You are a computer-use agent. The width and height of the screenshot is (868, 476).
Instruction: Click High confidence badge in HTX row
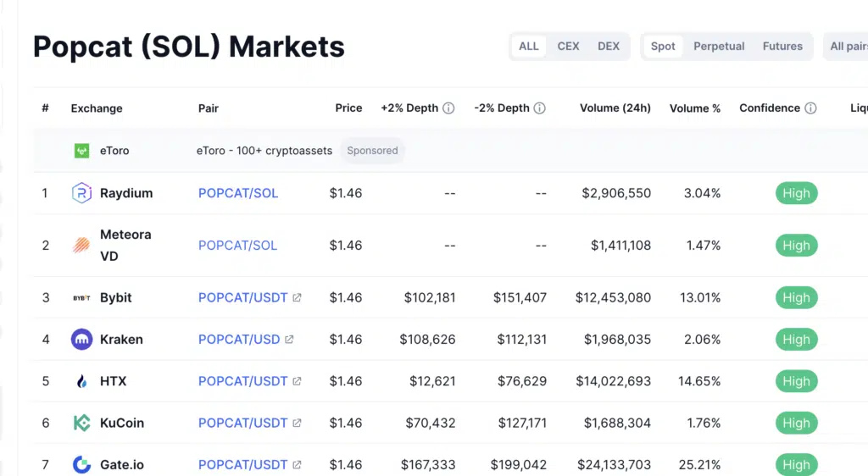(796, 381)
